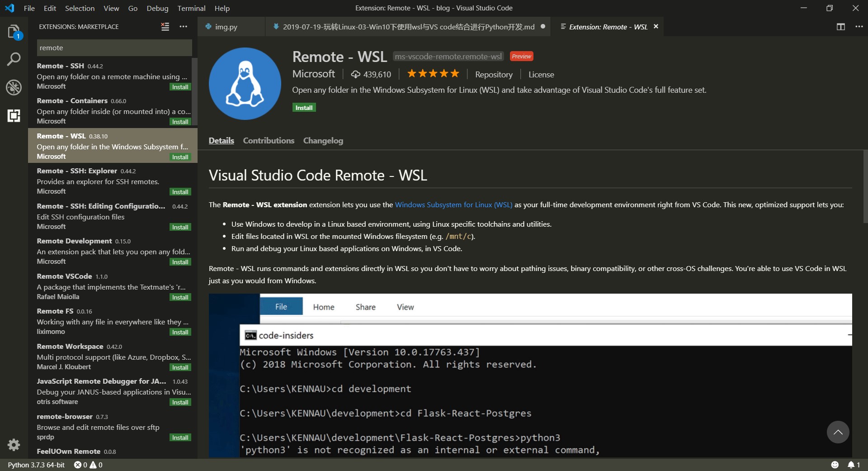The width and height of the screenshot is (868, 471).
Task: Clear the extensions search results
Action: [165, 27]
